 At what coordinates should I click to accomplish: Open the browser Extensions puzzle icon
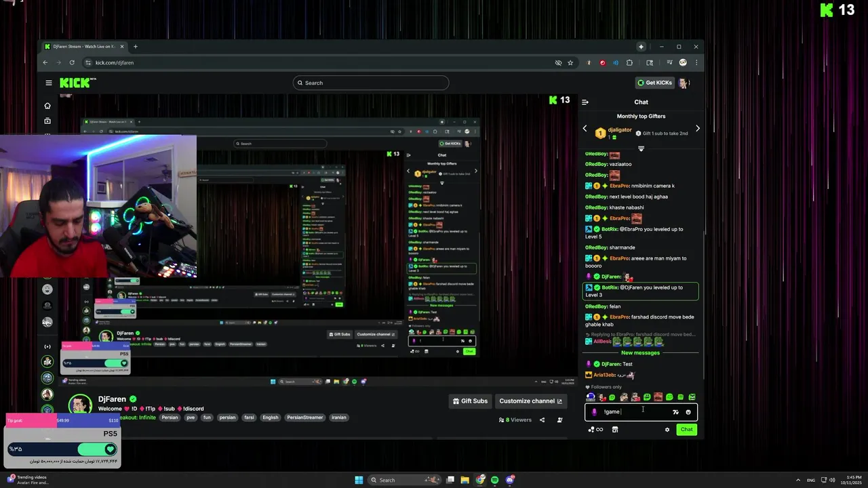(x=629, y=62)
